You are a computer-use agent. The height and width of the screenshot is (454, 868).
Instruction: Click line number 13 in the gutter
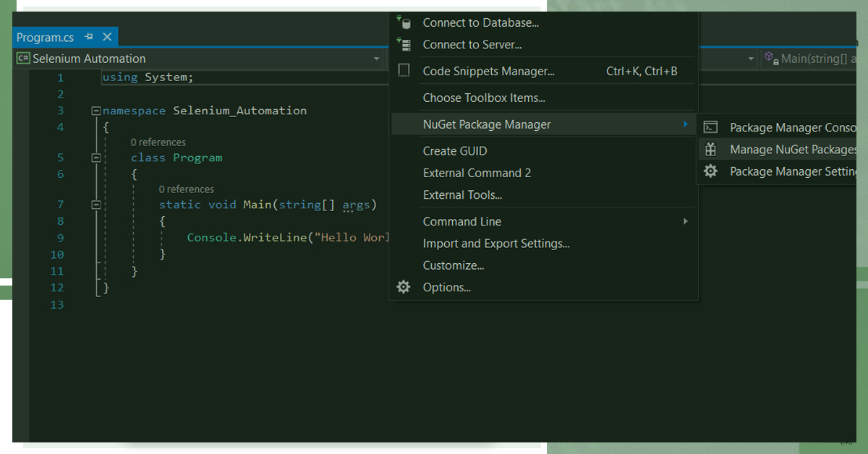(x=56, y=305)
